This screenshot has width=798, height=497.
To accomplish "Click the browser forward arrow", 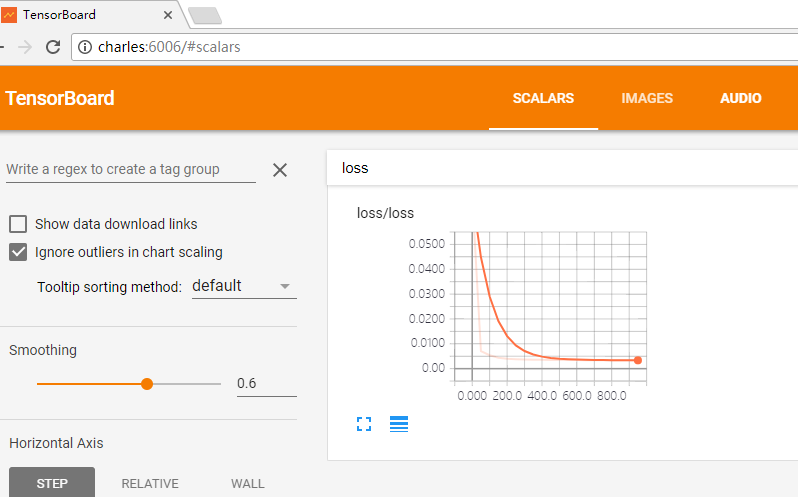I will click(x=25, y=47).
